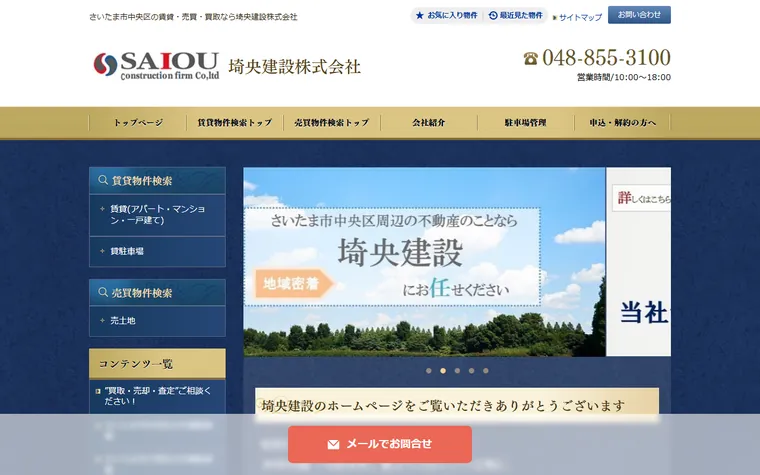The height and width of the screenshot is (475, 760).
Task: Click the heading 埼央建設のホームページをご覧いただき
Action: [443, 406]
